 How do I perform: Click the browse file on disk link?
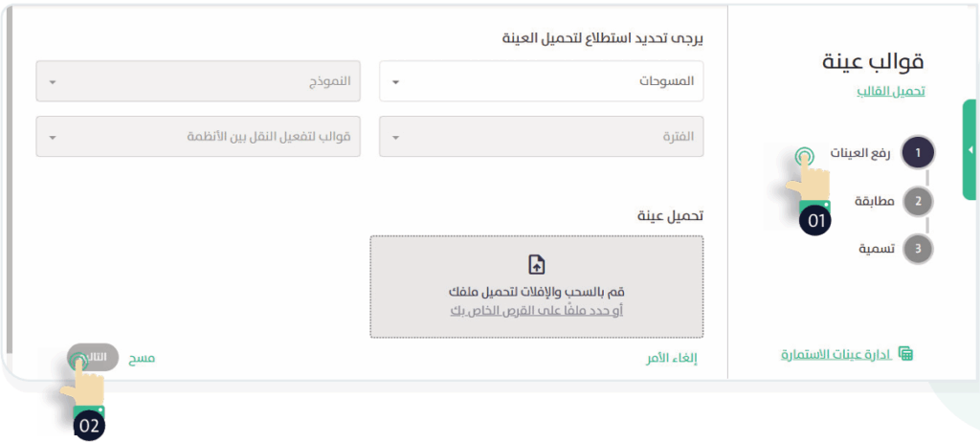[x=537, y=311]
